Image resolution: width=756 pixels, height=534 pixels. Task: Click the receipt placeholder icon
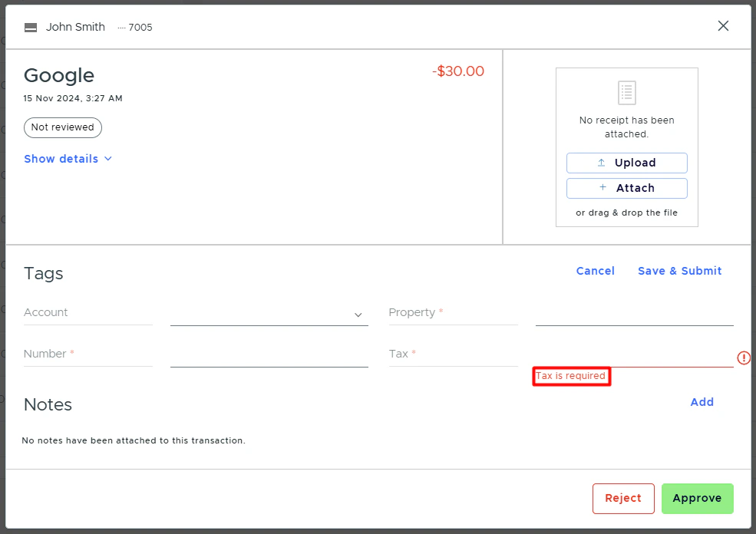tap(626, 92)
